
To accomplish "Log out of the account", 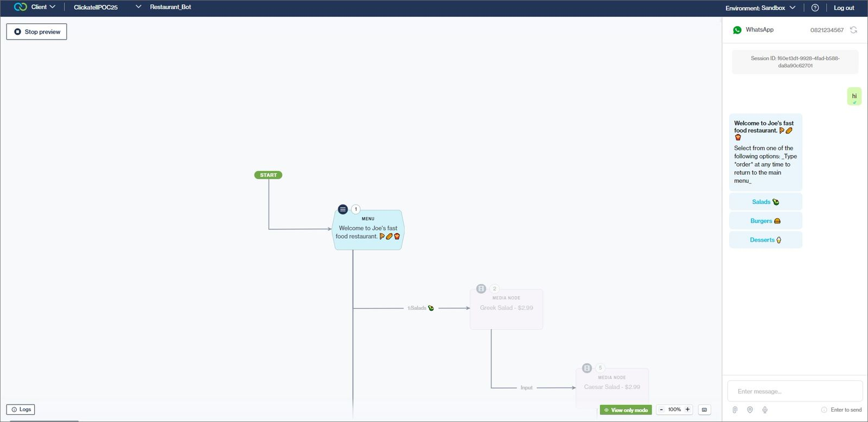I will click(844, 8).
